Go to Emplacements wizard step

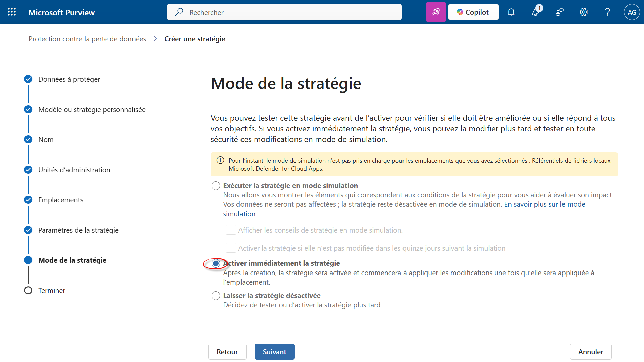pos(61,200)
